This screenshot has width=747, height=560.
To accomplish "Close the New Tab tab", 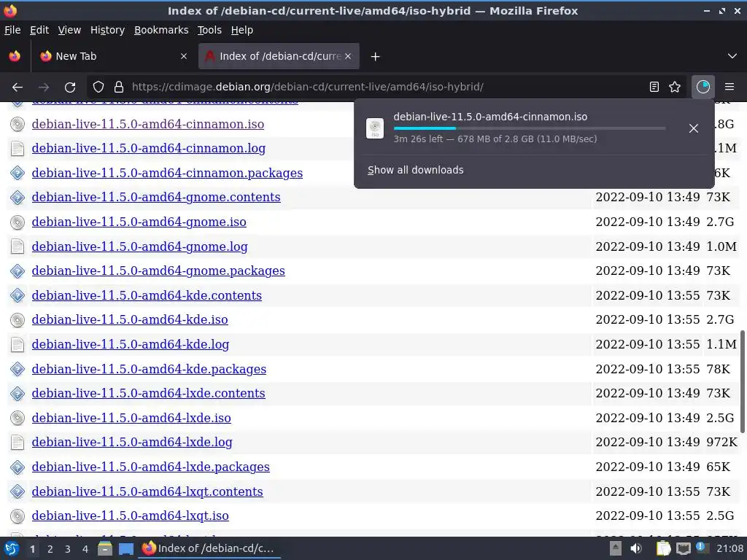I will pos(184,56).
